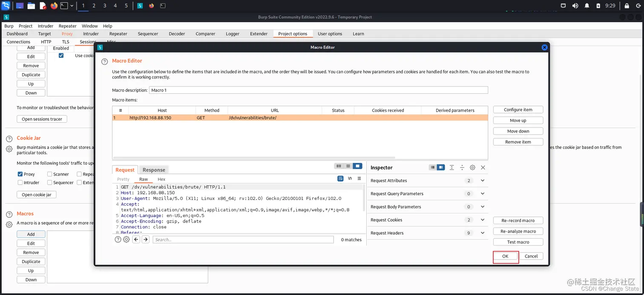Click the Open sessions tracer button
644x295 pixels.
42,119
